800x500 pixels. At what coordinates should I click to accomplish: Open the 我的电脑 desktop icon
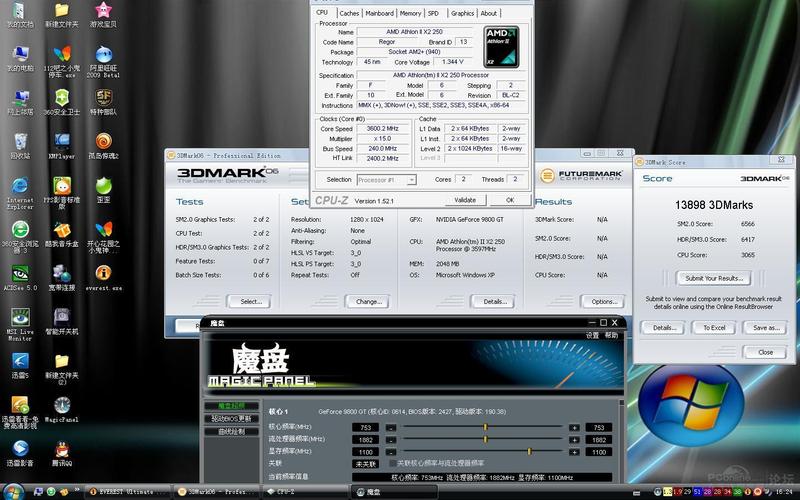[20, 58]
